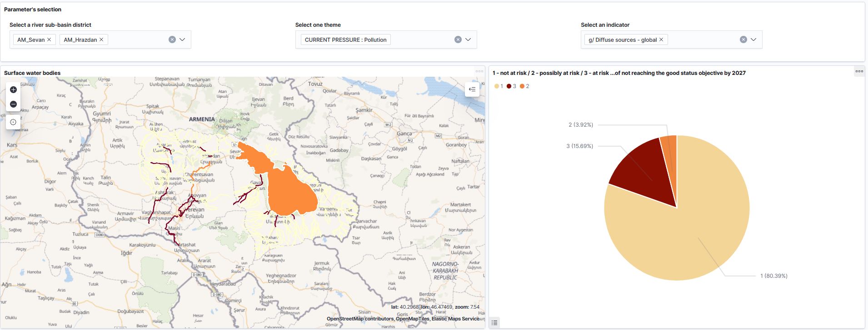Remove AM_Sevan from sub-basin selection
Screen dimensions: 868x330
49,39
